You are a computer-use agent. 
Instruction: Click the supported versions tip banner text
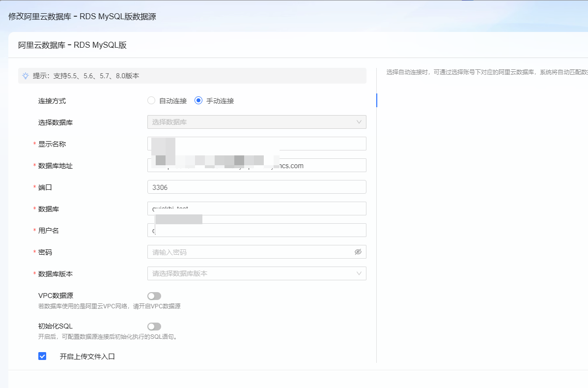click(x=86, y=76)
